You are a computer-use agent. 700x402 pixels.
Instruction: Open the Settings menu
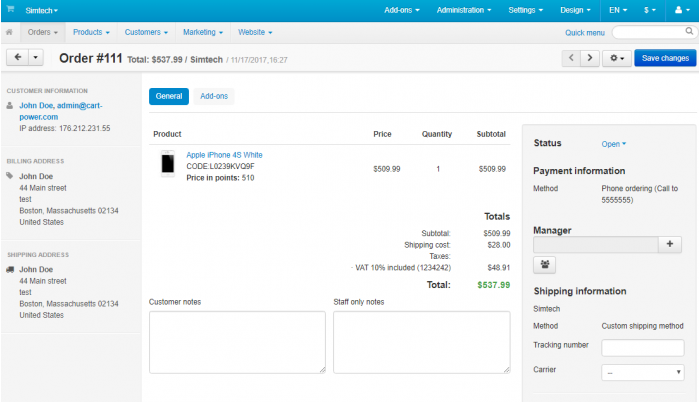[525, 10]
